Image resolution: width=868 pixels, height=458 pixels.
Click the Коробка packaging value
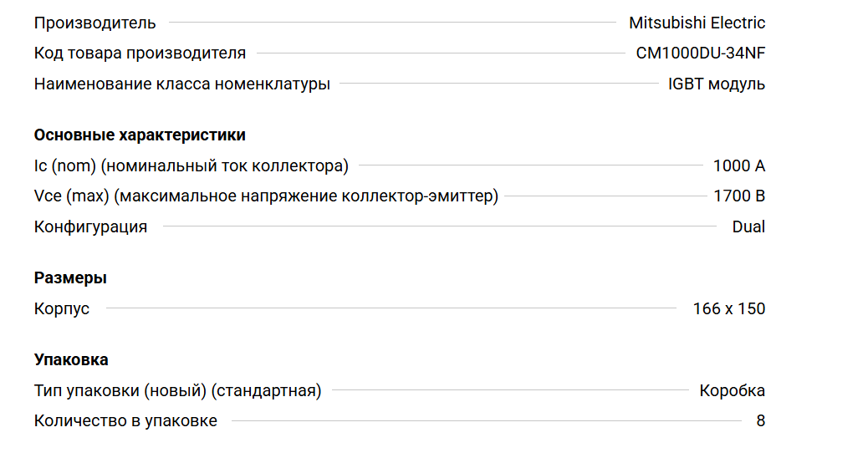(733, 391)
